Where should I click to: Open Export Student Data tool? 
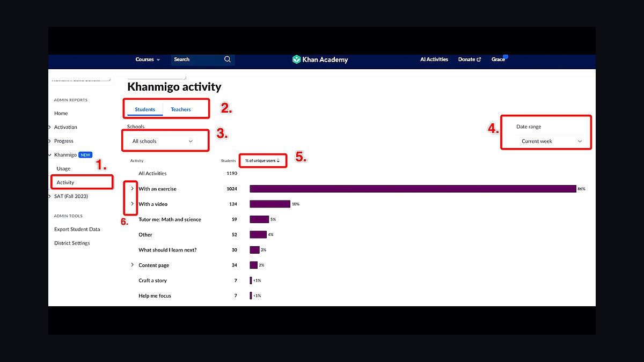tap(77, 230)
